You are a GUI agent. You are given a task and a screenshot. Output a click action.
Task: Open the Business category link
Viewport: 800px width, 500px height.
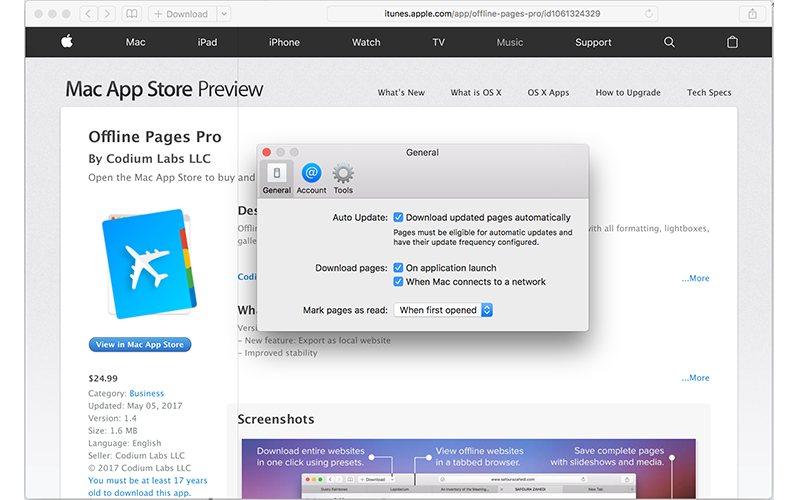point(146,393)
